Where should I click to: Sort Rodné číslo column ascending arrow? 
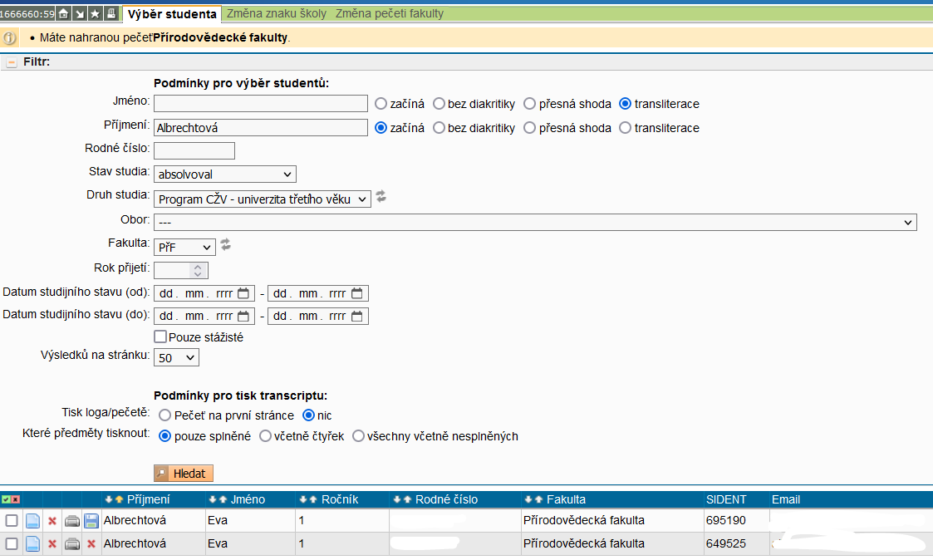tap(407, 499)
